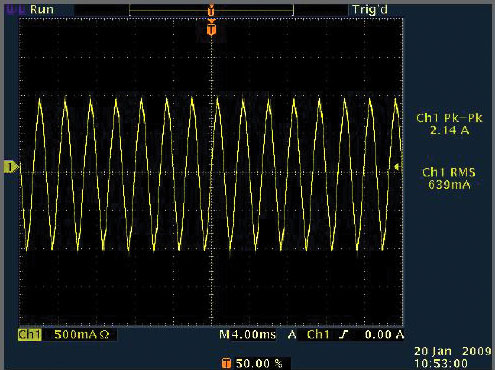Click the 50.00 % trigger position readout

(x=259, y=363)
